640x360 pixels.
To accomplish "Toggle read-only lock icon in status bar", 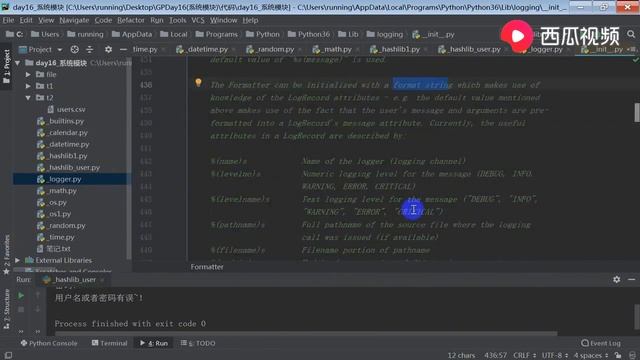I will pos(618,356).
